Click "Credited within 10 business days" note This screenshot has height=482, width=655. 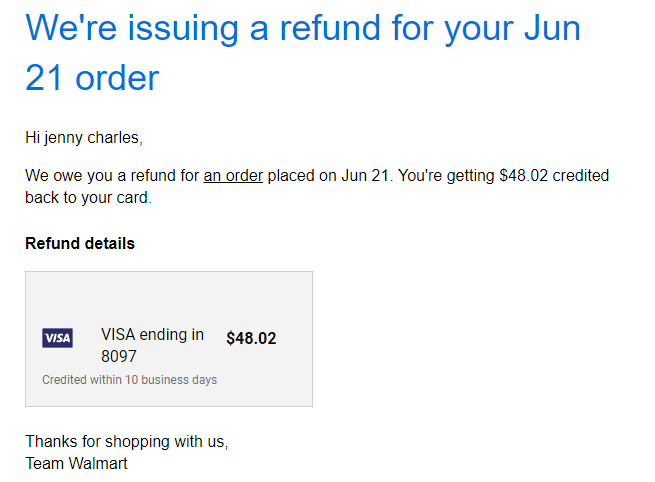tap(129, 380)
